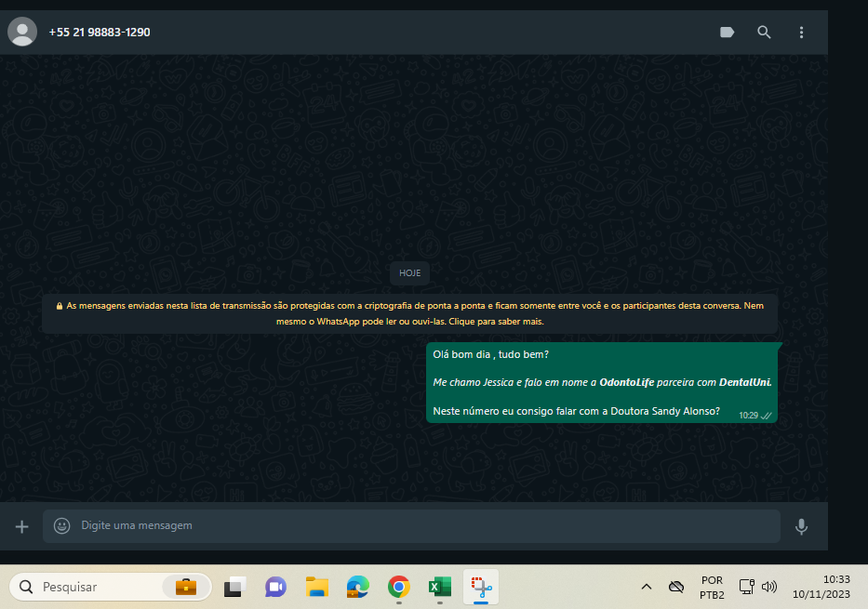Click the HOJE date badge
This screenshot has width=868, height=609.
click(x=409, y=273)
